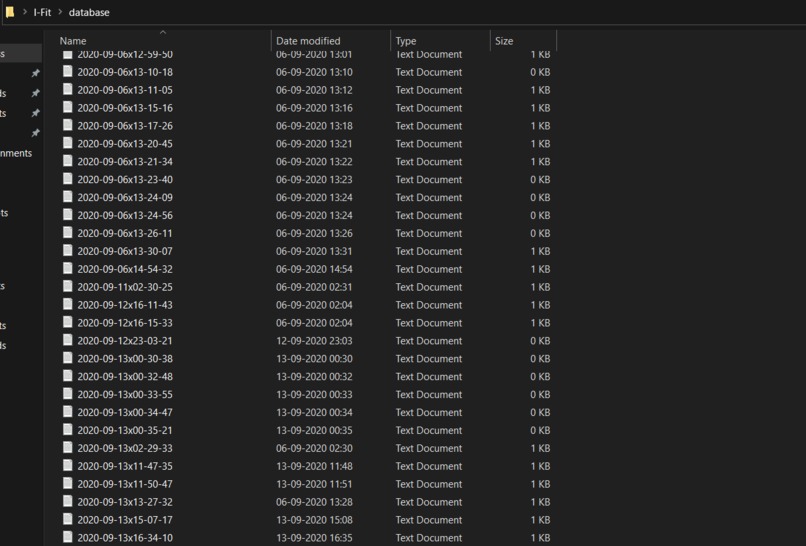This screenshot has width=806, height=546.
Task: Click the file icon for 2020-09-13x00-34-47
Action: (x=67, y=412)
